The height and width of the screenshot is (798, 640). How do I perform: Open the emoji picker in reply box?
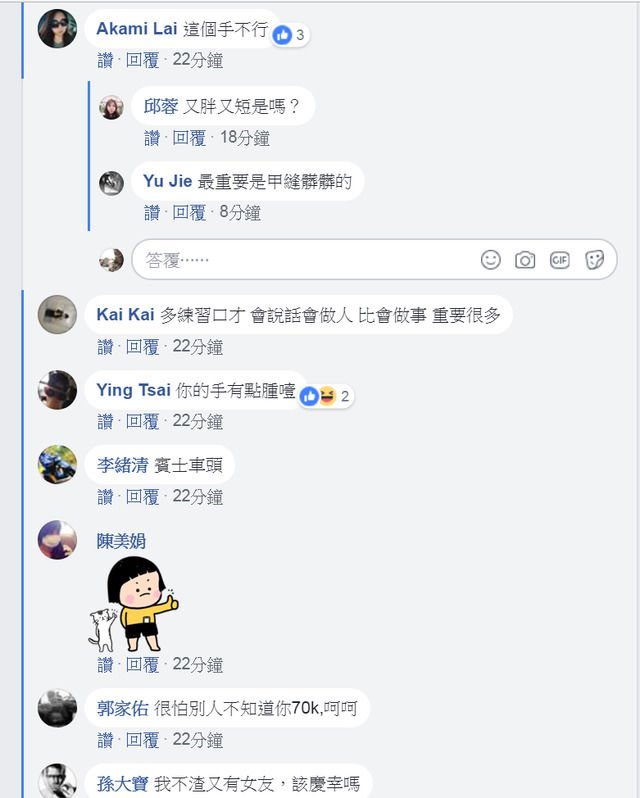tap(490, 260)
